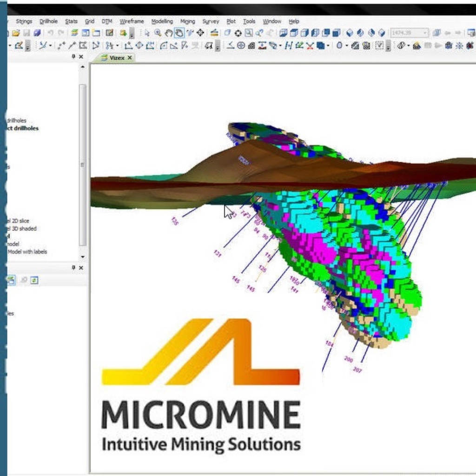Click the Vizex layers icon in toolbar

(x=74, y=33)
